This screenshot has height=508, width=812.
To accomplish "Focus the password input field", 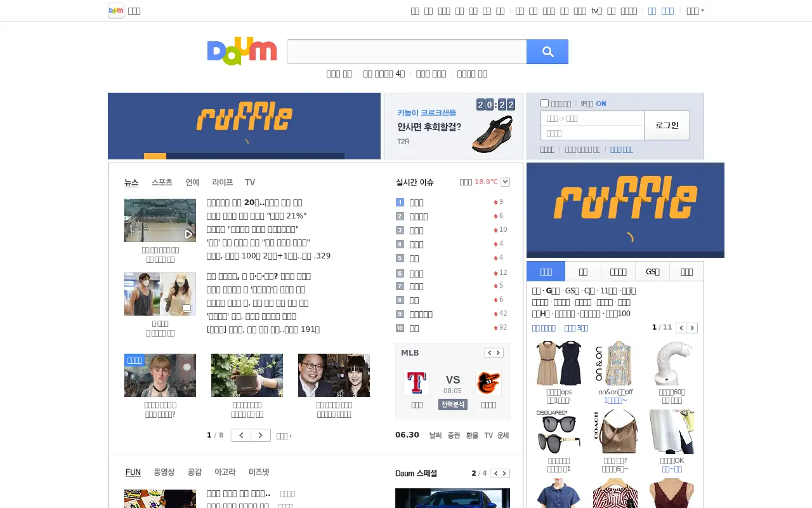I will 593,133.
